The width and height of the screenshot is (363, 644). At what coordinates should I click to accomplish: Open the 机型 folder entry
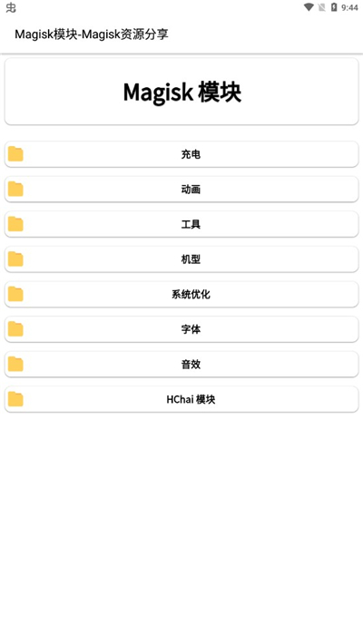coord(181,259)
